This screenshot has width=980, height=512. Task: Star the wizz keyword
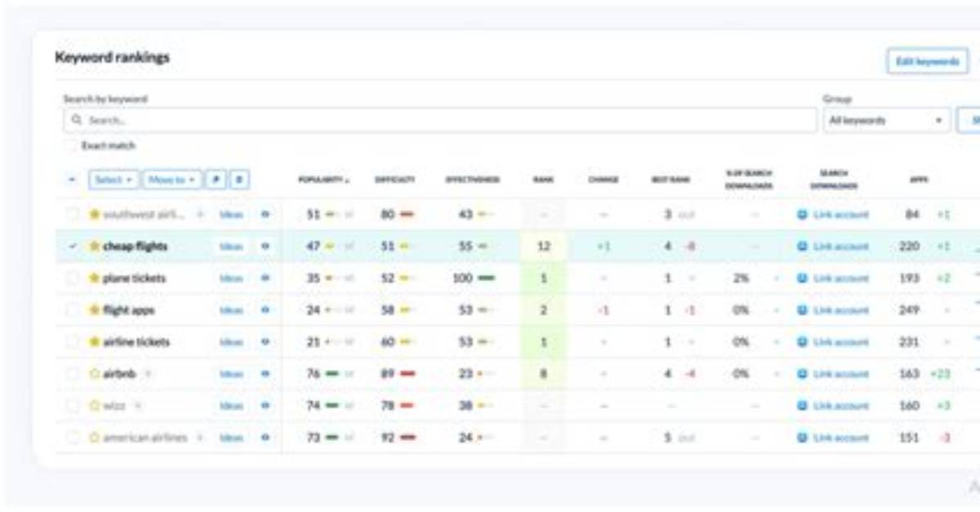click(94, 406)
